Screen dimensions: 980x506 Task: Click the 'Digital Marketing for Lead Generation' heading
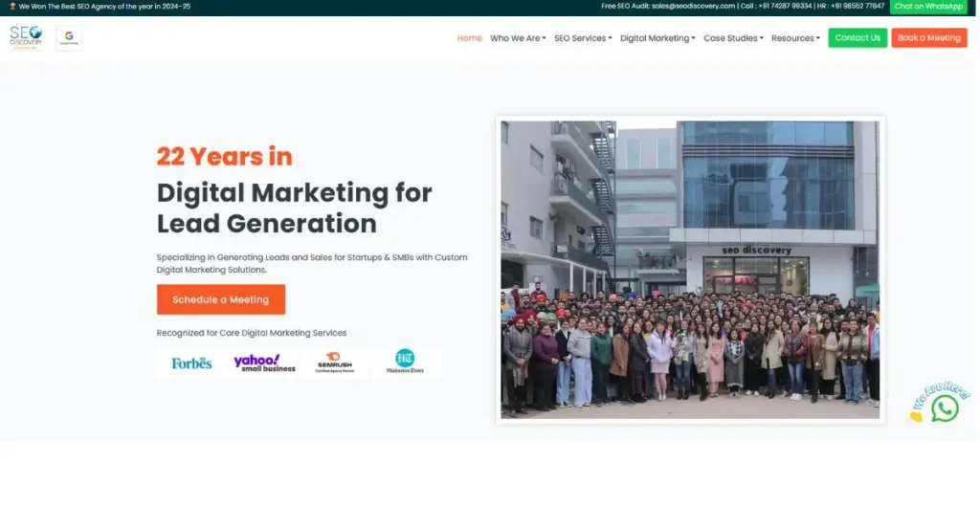coord(295,208)
